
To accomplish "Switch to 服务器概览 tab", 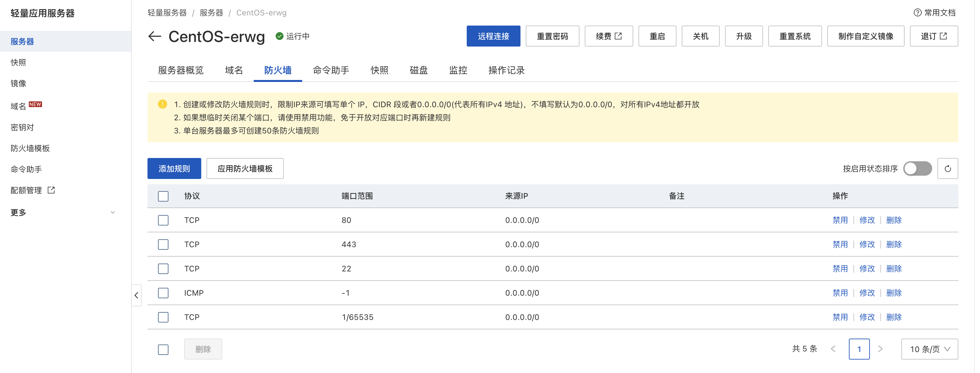I will (x=181, y=70).
